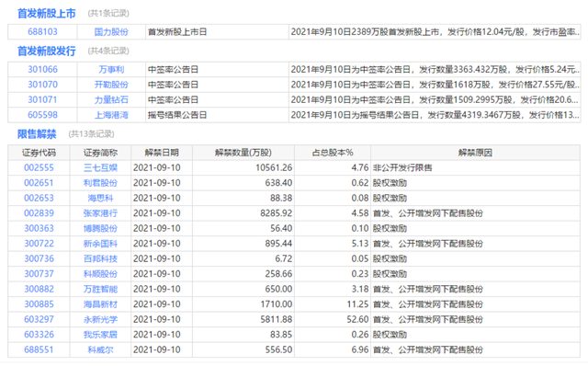Open stock code 688551 link
The image size is (588, 366).
click(x=39, y=349)
